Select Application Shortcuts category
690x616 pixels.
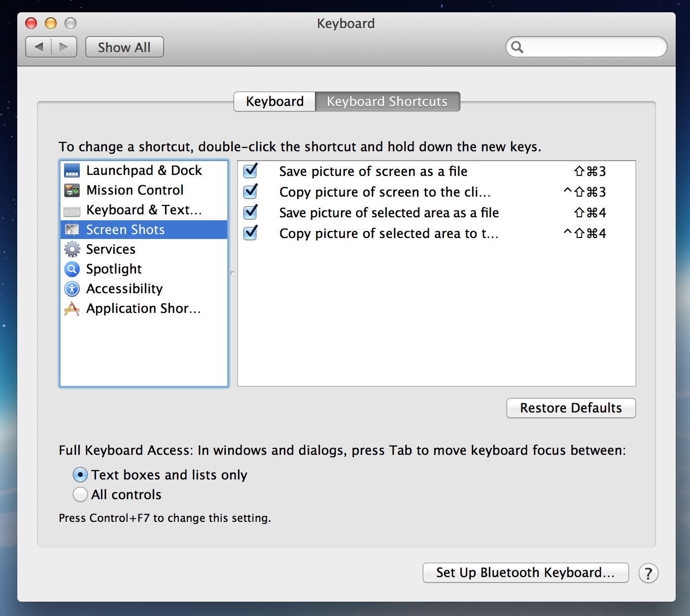pyautogui.click(x=144, y=308)
